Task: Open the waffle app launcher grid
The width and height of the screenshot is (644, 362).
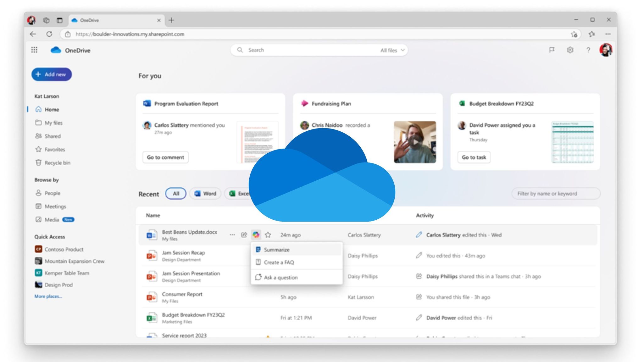Action: (34, 50)
